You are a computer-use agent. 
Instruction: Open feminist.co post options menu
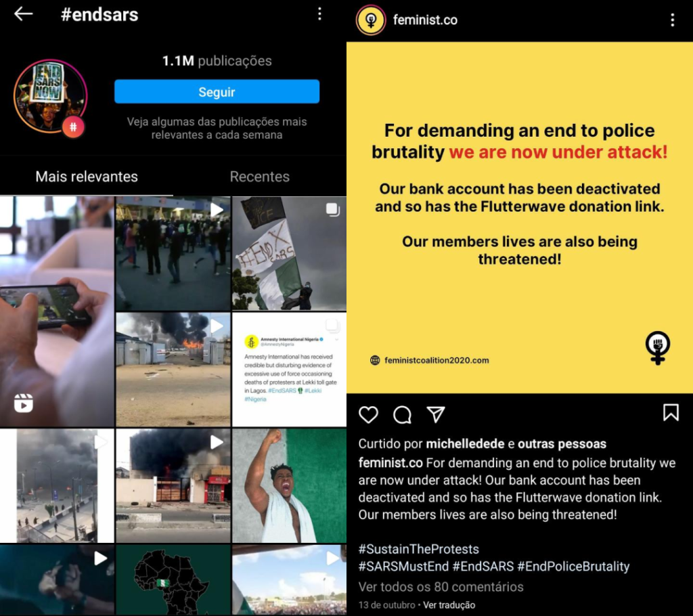point(672,20)
